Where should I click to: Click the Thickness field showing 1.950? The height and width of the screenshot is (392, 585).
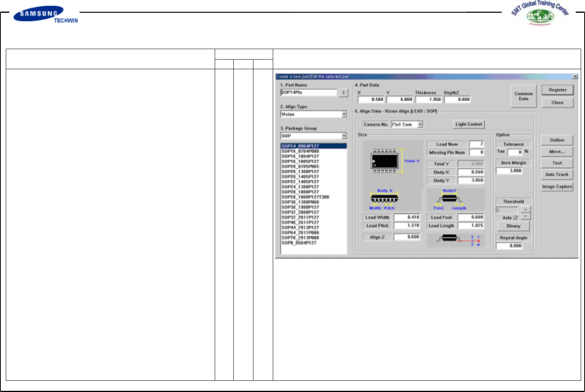pos(429,99)
